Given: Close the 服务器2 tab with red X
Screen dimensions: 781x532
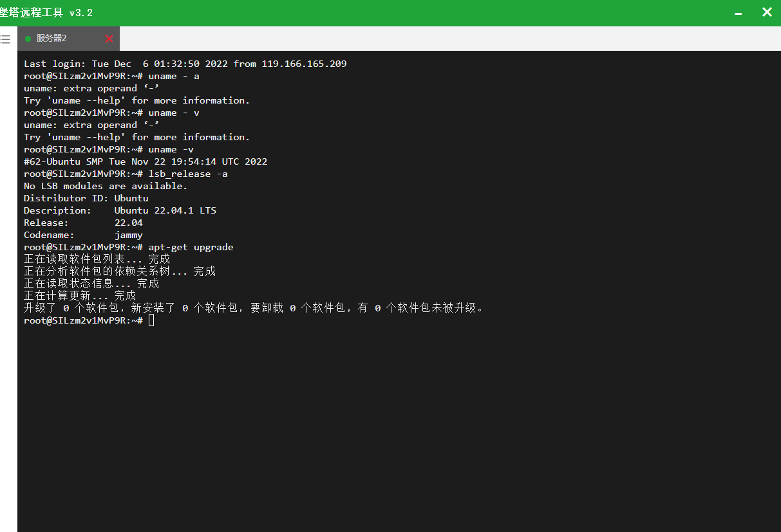Looking at the screenshot, I should pyautogui.click(x=109, y=39).
